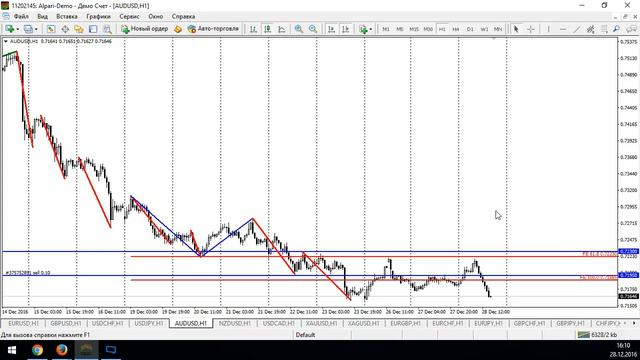Viewport: 640px width, 360px height.
Task: Zoom out of the chart
Action: tap(313, 29)
